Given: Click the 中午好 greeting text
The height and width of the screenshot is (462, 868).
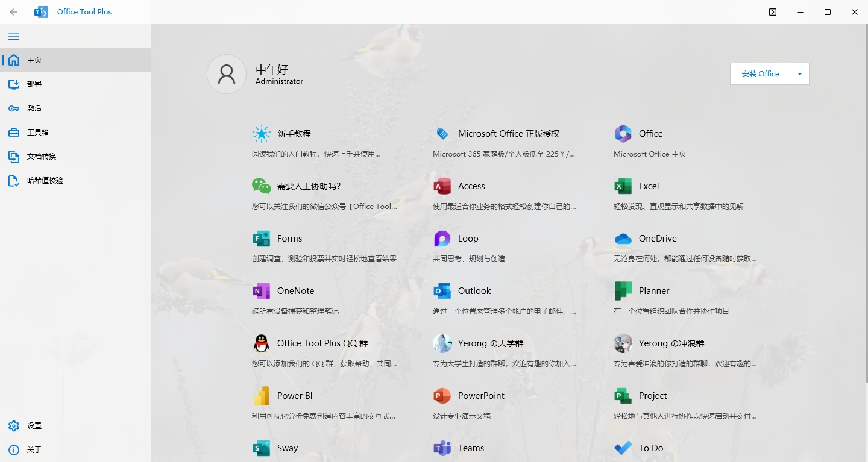Looking at the screenshot, I should coord(272,69).
